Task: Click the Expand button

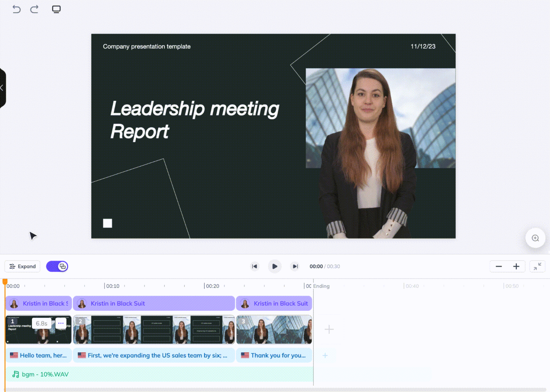Action: [22, 266]
